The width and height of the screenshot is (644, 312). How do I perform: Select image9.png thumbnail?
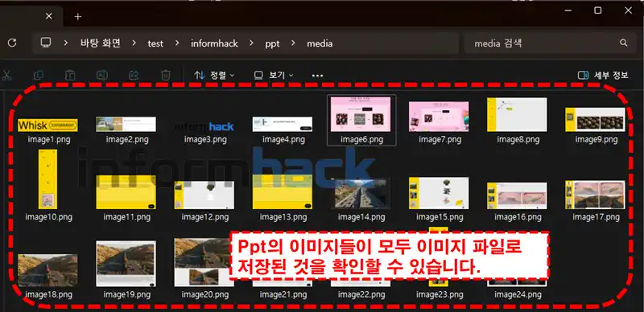click(x=595, y=120)
